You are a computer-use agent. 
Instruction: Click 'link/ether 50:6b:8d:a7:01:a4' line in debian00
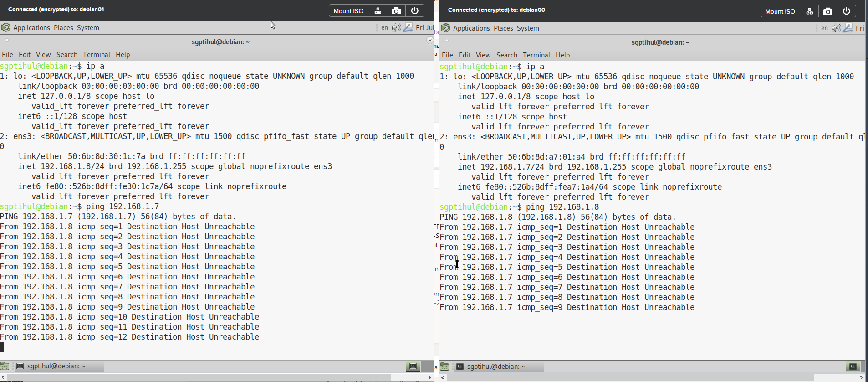click(x=572, y=157)
